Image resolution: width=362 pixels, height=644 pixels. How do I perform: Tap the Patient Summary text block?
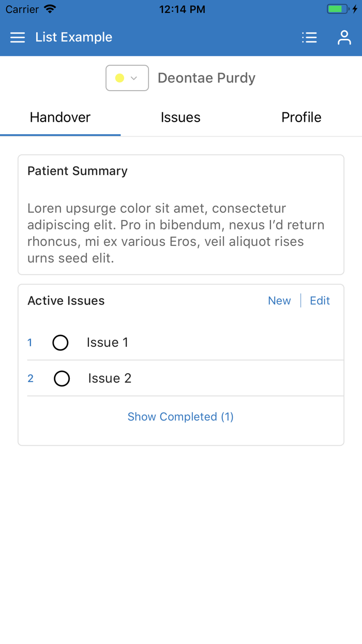[x=176, y=233]
